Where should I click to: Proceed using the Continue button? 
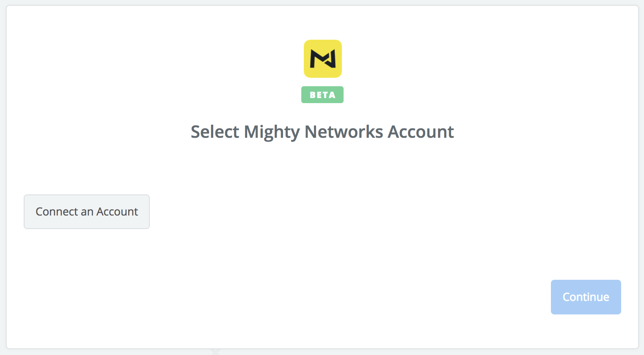(586, 297)
